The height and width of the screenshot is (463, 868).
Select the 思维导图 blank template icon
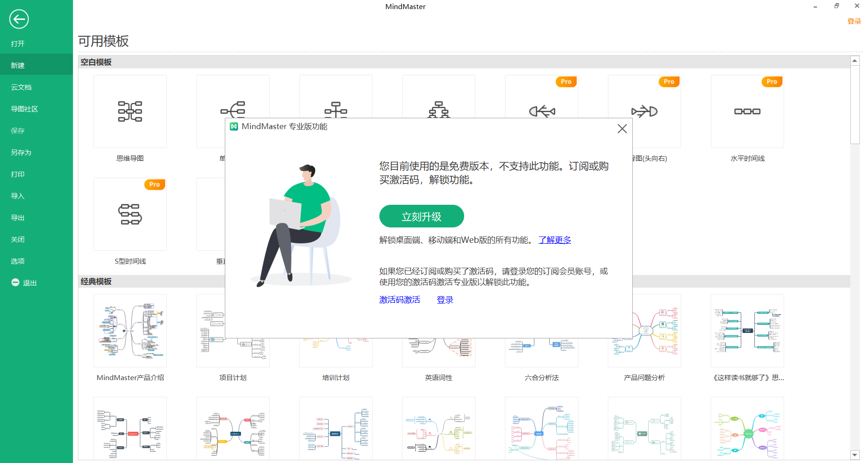(x=130, y=111)
